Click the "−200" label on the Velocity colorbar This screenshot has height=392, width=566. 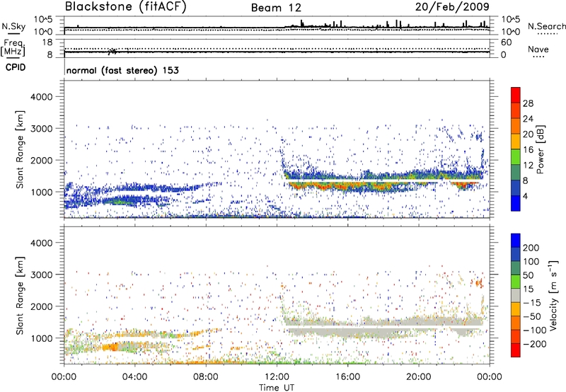point(535,344)
